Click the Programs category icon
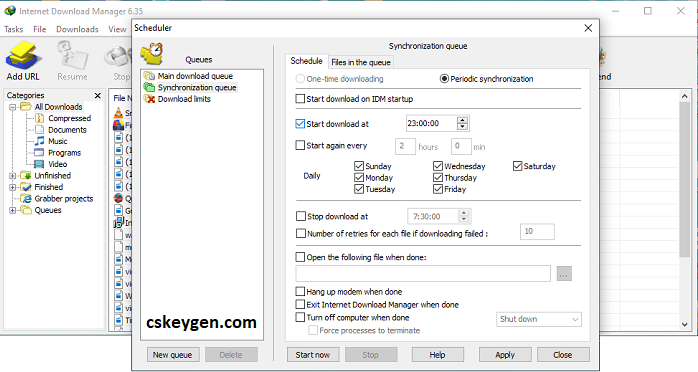The height and width of the screenshot is (372, 698). [x=40, y=153]
